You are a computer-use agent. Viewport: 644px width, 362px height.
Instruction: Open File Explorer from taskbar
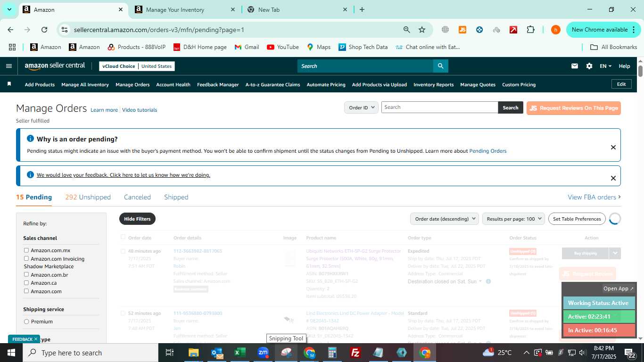(x=194, y=353)
